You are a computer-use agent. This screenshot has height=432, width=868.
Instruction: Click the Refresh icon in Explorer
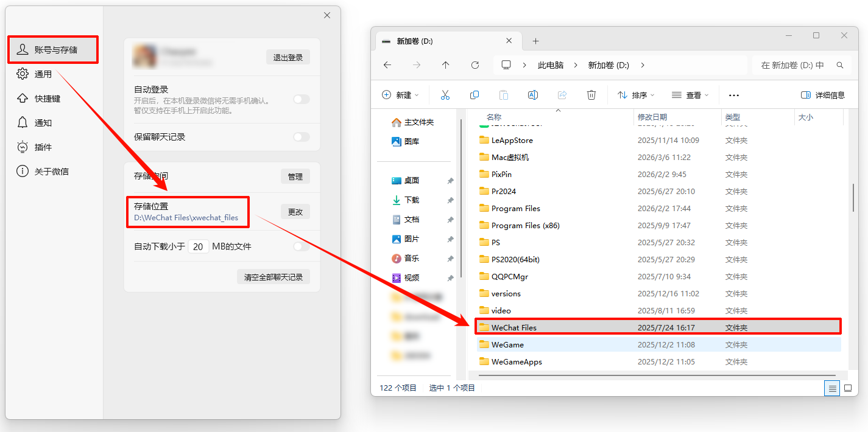coord(475,65)
